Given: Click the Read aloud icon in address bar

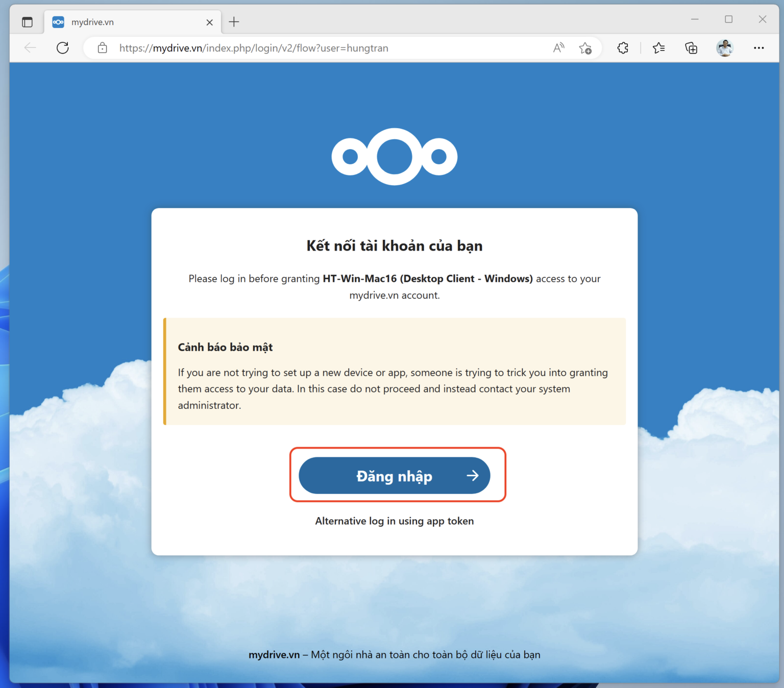Looking at the screenshot, I should pos(558,48).
